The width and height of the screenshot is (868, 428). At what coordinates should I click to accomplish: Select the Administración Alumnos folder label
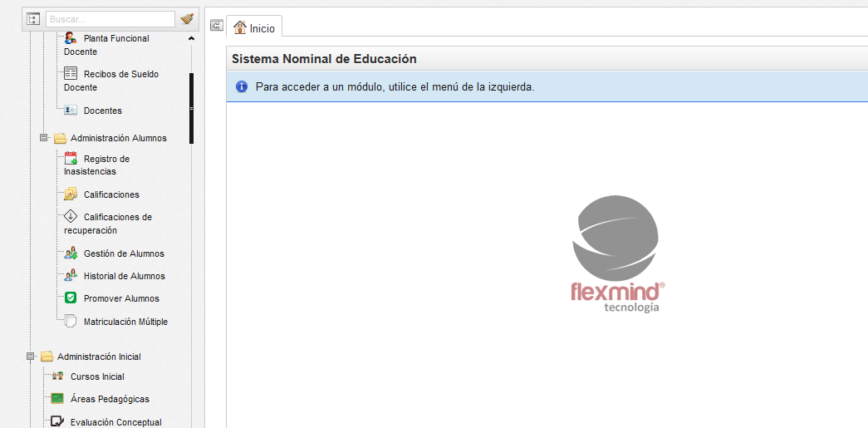point(119,138)
